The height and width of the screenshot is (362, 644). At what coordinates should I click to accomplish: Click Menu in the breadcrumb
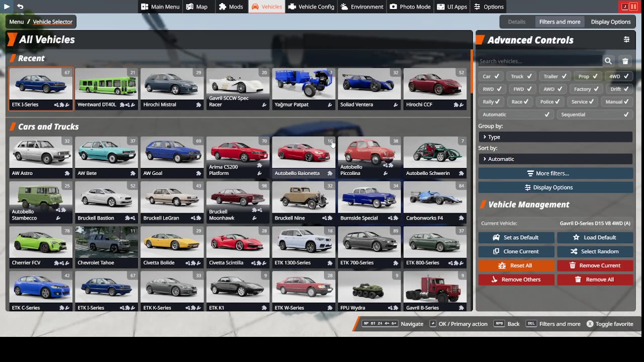pyautogui.click(x=16, y=22)
